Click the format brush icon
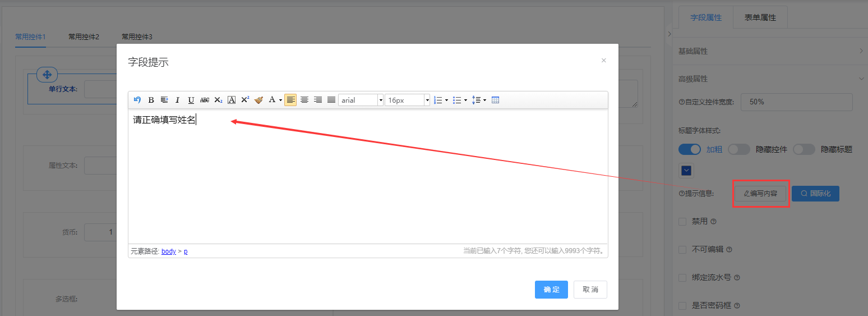Viewport: 868px width, 316px height. (x=258, y=100)
